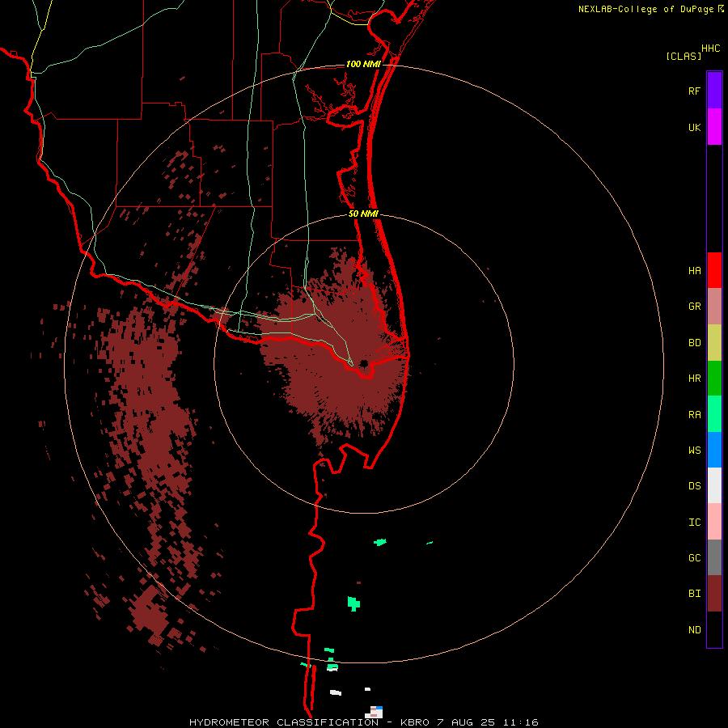Viewport: 728px width, 728px height.
Task: Click the HHC product label
Action: [710, 49]
